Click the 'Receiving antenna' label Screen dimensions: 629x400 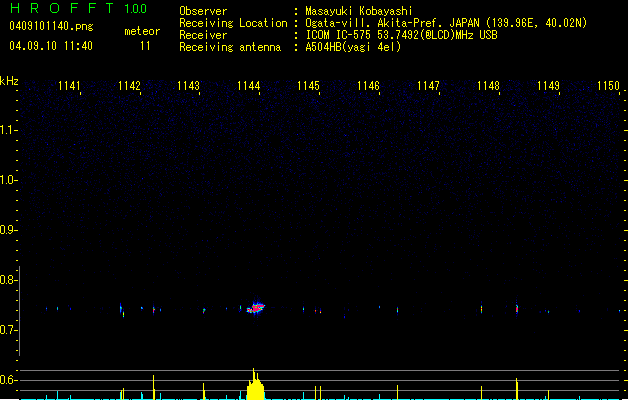[x=230, y=47]
